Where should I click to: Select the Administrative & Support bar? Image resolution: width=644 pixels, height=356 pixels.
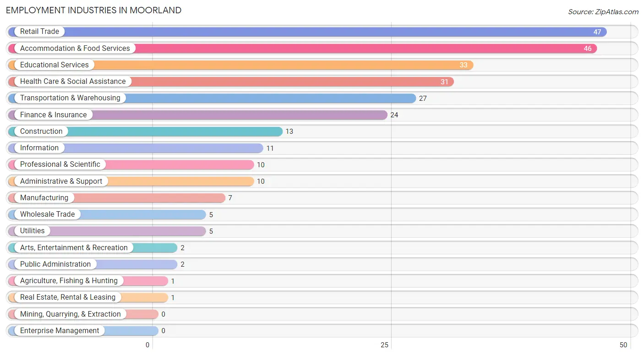tap(131, 181)
